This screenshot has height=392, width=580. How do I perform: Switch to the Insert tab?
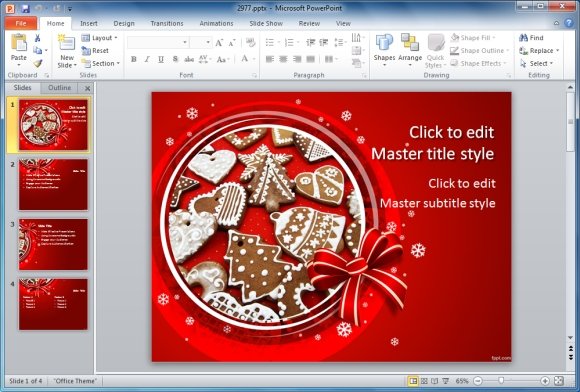[89, 23]
